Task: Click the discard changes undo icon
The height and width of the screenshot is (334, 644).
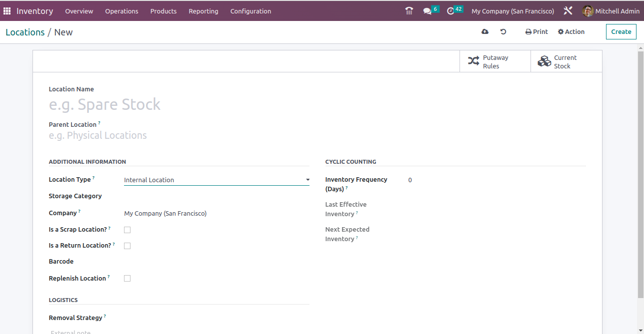Action: (x=503, y=31)
